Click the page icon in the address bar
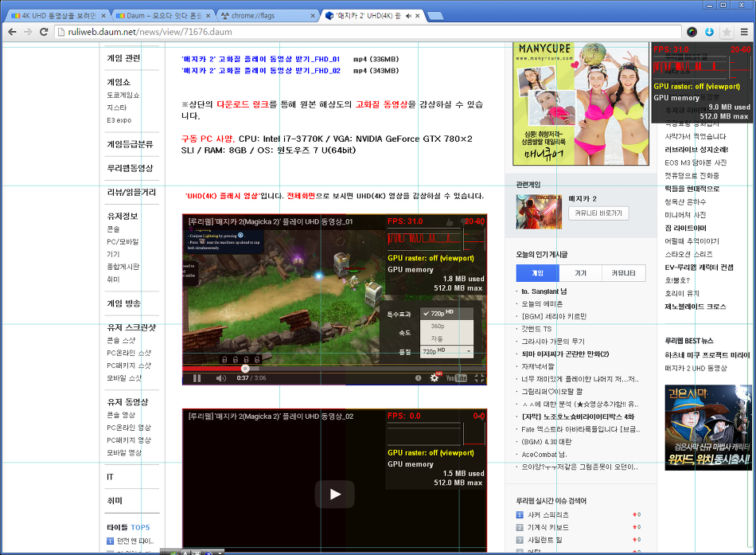Image resolution: width=756 pixels, height=555 pixels. 60,32
